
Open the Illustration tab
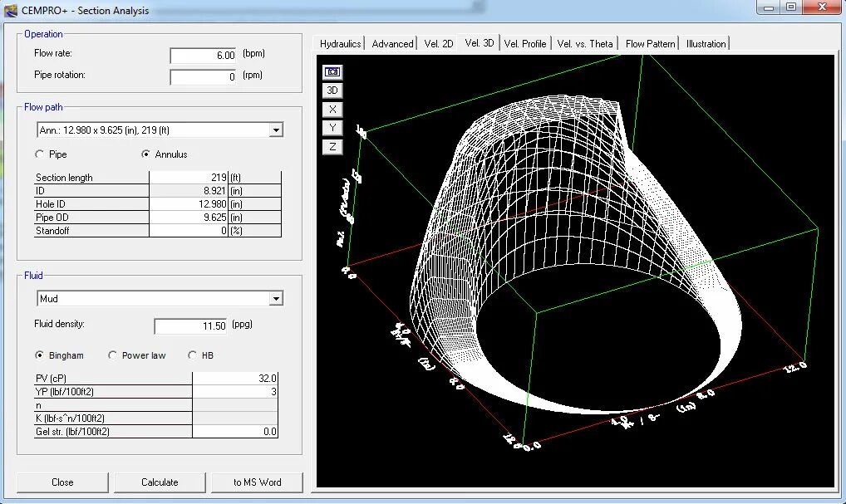[706, 44]
